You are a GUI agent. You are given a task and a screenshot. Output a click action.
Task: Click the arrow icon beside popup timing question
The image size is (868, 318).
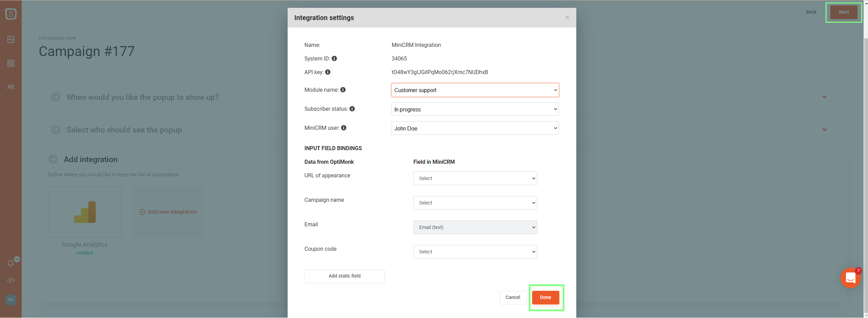[x=56, y=97]
